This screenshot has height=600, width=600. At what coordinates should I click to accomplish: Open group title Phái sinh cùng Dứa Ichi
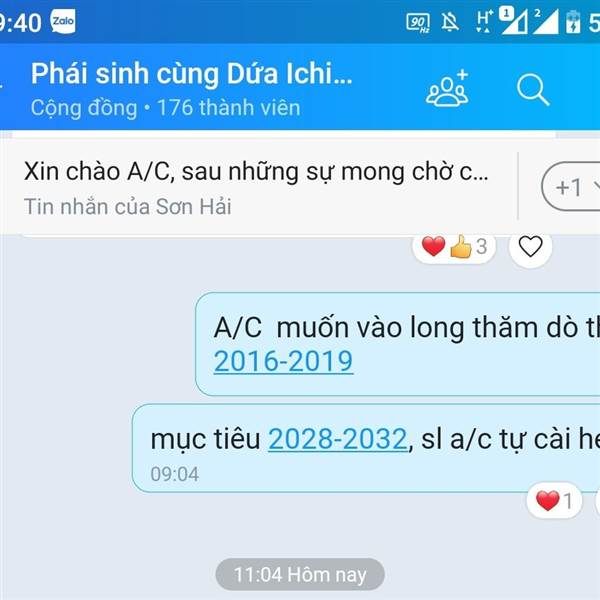pyautogui.click(x=191, y=73)
